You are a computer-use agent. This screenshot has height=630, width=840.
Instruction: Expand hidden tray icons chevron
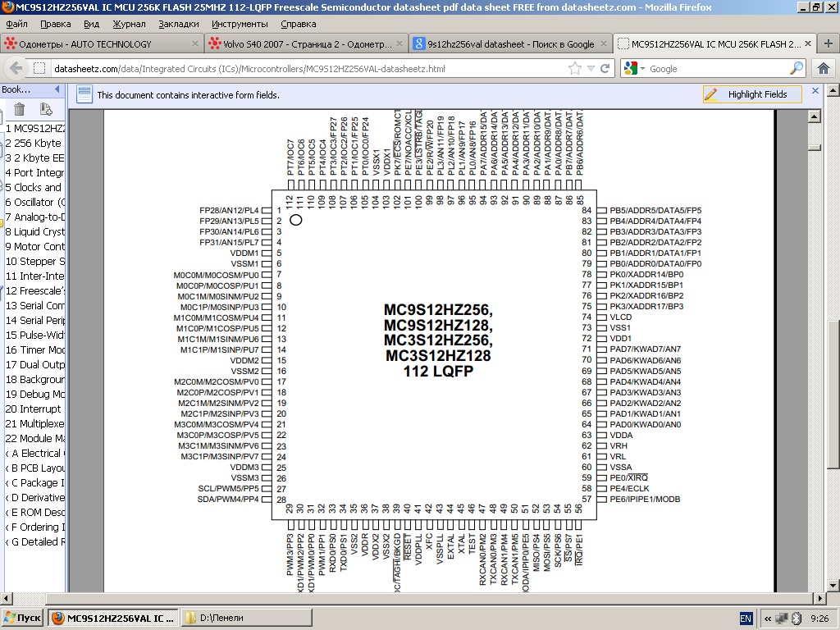(x=768, y=619)
